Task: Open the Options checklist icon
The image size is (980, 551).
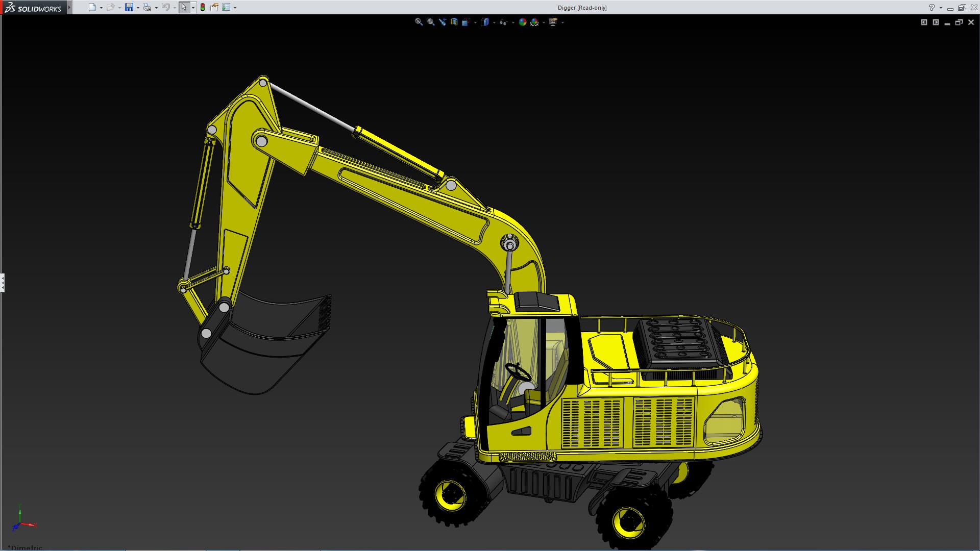Action: click(226, 7)
